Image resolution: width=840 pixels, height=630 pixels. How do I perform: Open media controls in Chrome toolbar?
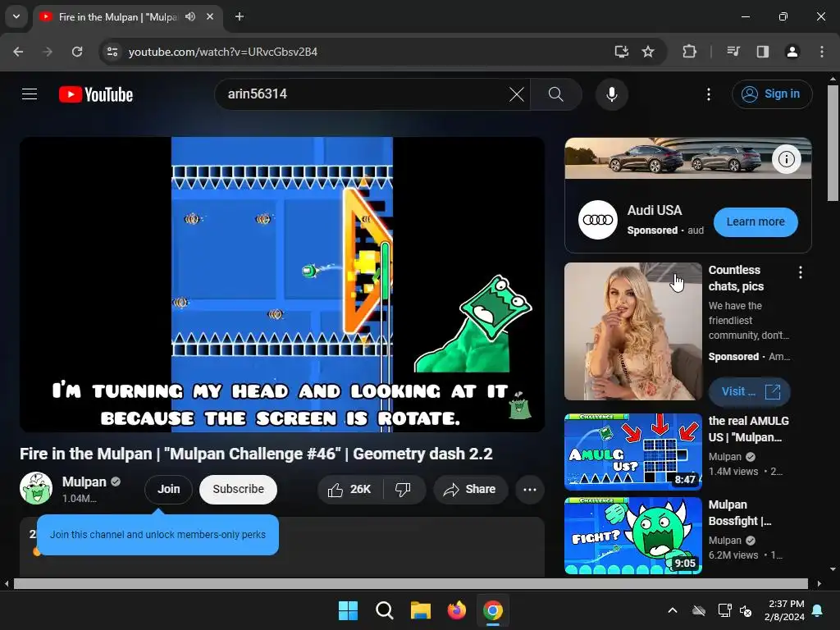[x=733, y=52]
